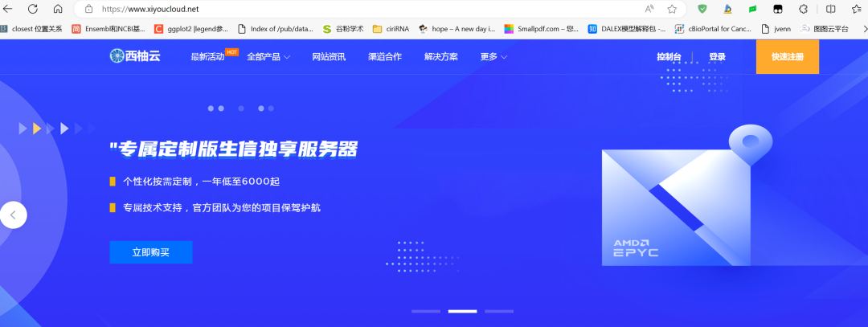
Task: Open the Tampermonkey extension
Action: coord(778,10)
